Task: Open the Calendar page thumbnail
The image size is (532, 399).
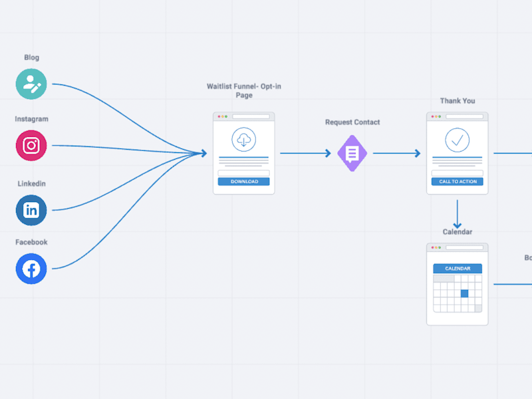Action: click(457, 285)
